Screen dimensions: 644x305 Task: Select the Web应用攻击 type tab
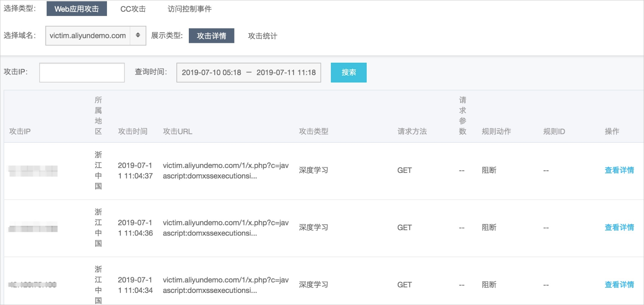pyautogui.click(x=77, y=9)
